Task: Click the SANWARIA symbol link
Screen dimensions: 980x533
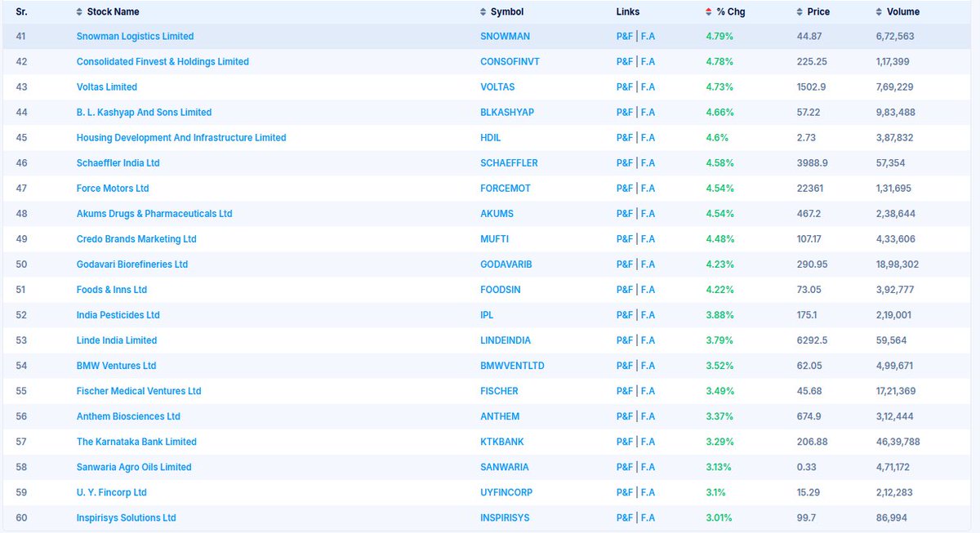Action: pyautogui.click(x=505, y=466)
